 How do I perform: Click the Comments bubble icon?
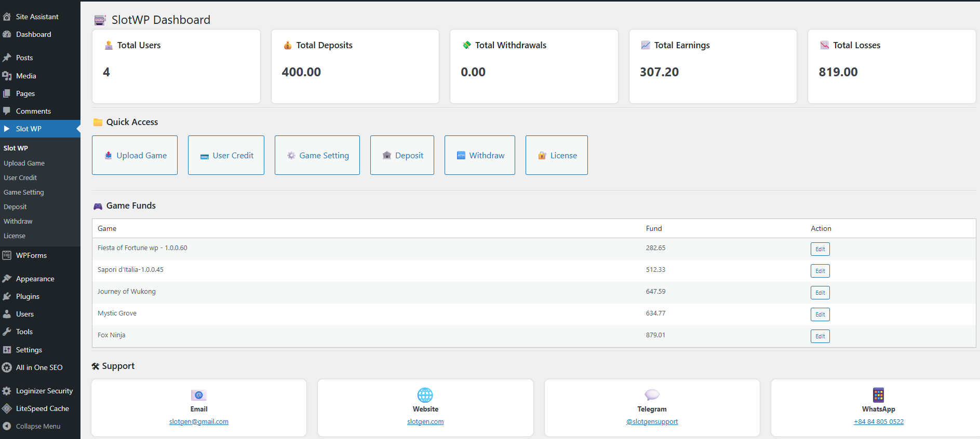(7, 111)
